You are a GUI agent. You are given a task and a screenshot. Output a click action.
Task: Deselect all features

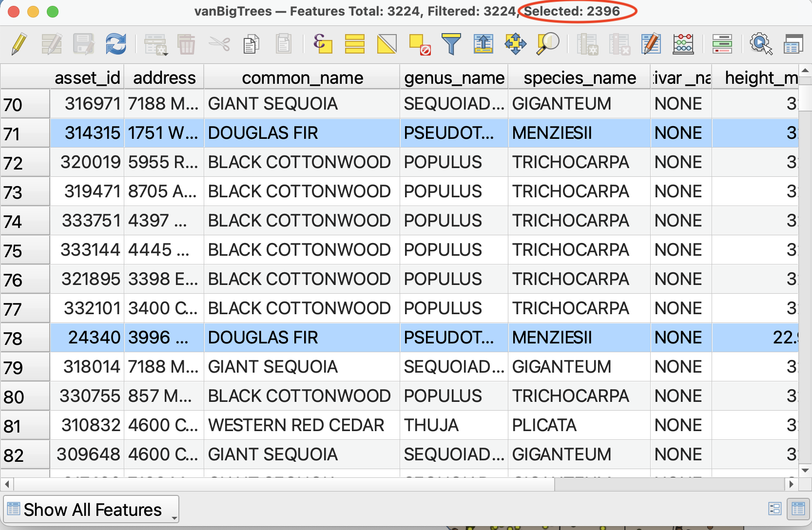coord(419,44)
